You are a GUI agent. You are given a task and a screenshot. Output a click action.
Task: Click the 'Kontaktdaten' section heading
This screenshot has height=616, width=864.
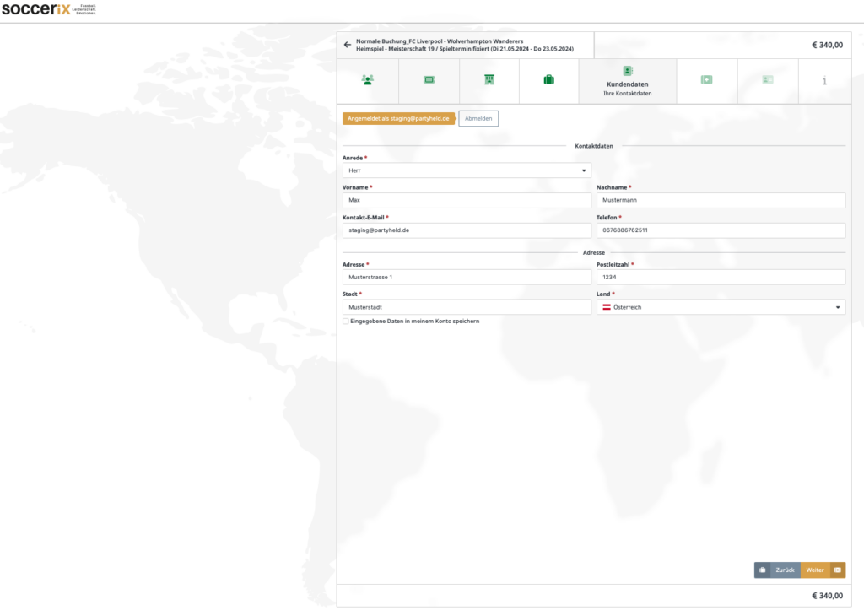(x=594, y=146)
